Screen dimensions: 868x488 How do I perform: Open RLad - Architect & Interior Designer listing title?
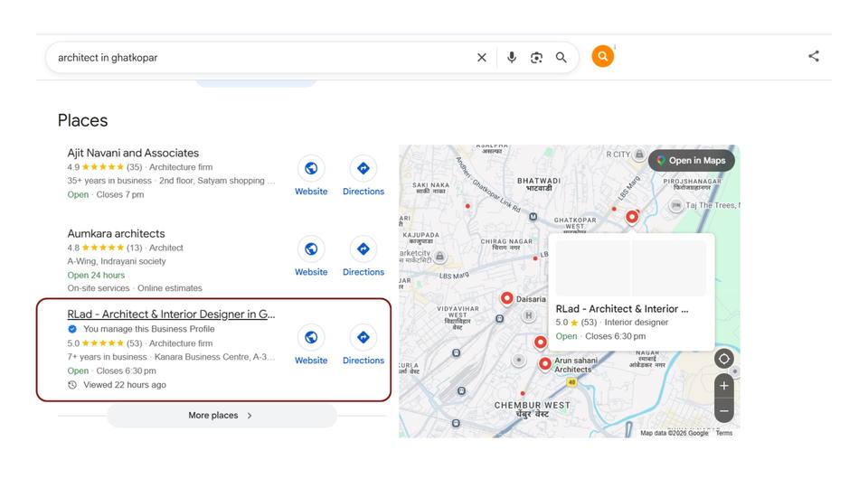click(x=171, y=314)
